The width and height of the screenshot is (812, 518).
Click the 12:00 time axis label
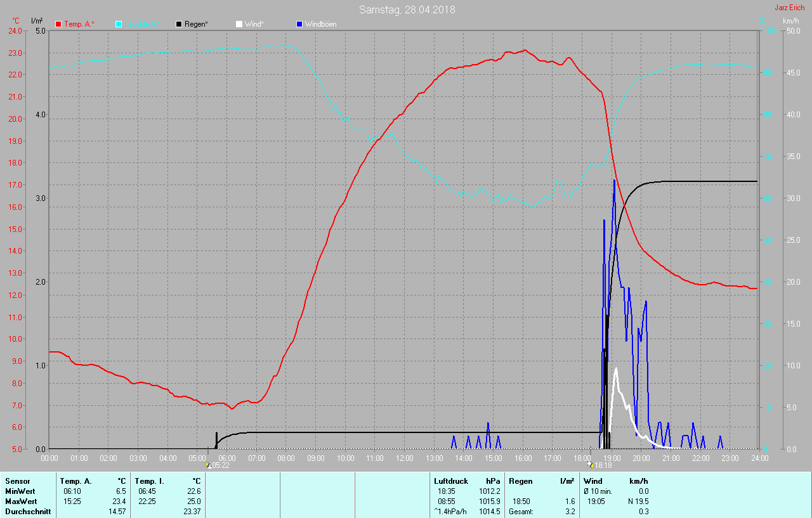(404, 458)
